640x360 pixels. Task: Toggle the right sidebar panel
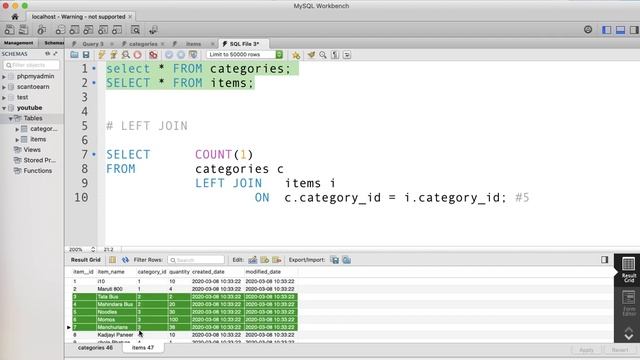(x=634, y=30)
